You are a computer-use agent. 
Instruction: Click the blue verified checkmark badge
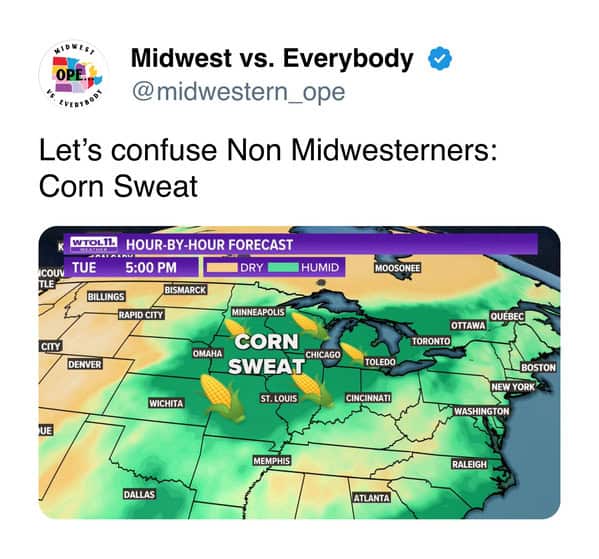(440, 58)
